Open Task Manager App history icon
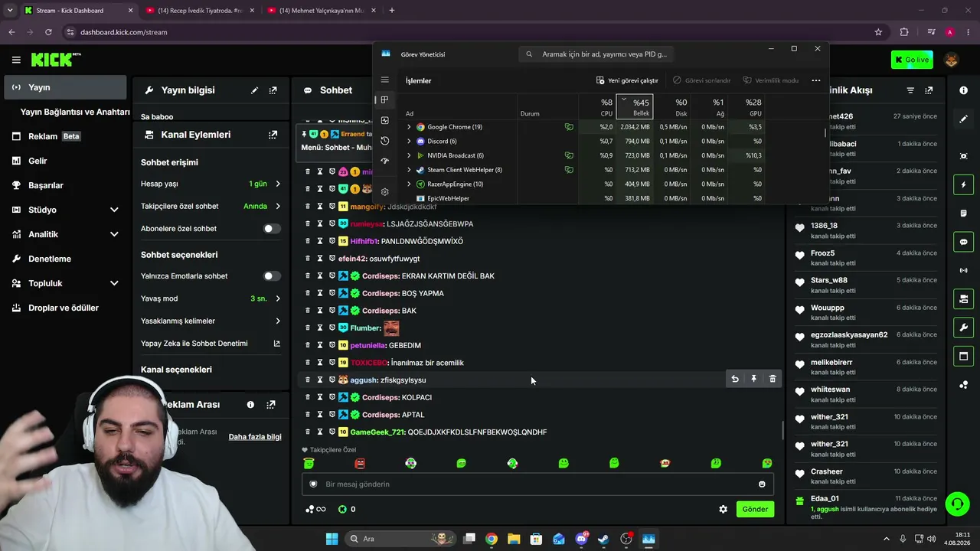 [384, 141]
